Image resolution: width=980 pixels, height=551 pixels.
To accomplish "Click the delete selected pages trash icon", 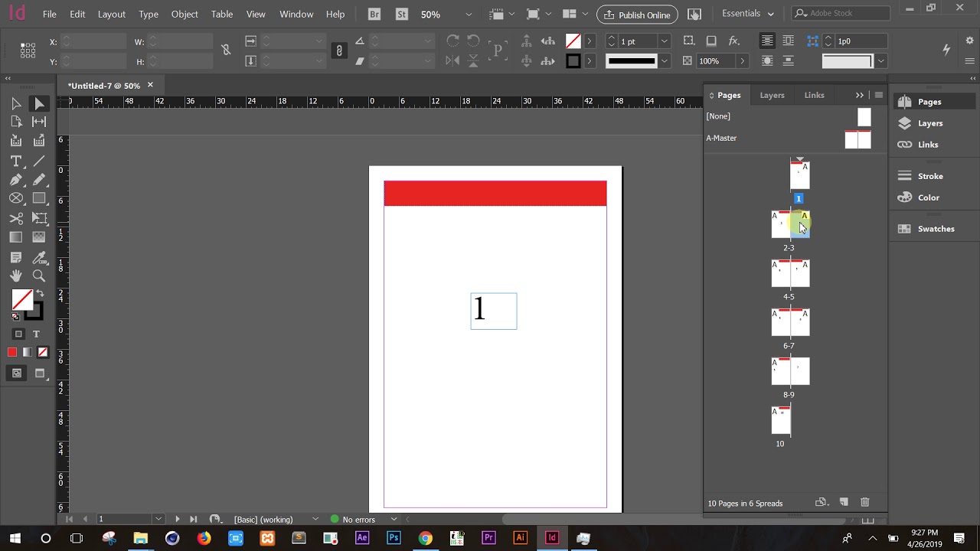I will pos(865,503).
